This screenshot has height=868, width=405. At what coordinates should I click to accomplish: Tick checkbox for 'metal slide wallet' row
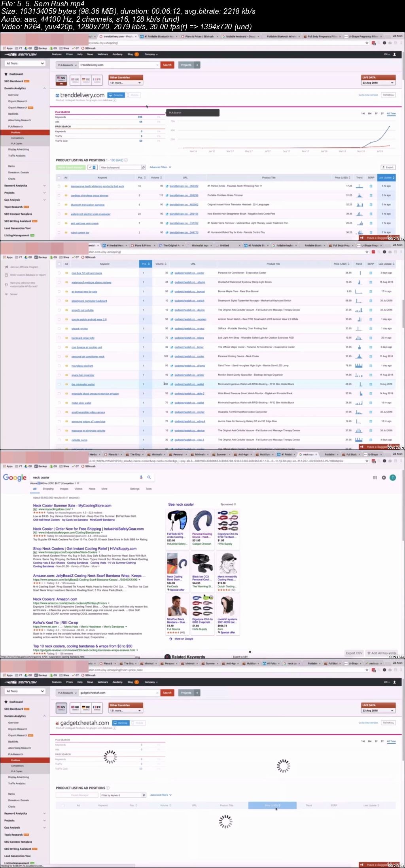pos(59,403)
